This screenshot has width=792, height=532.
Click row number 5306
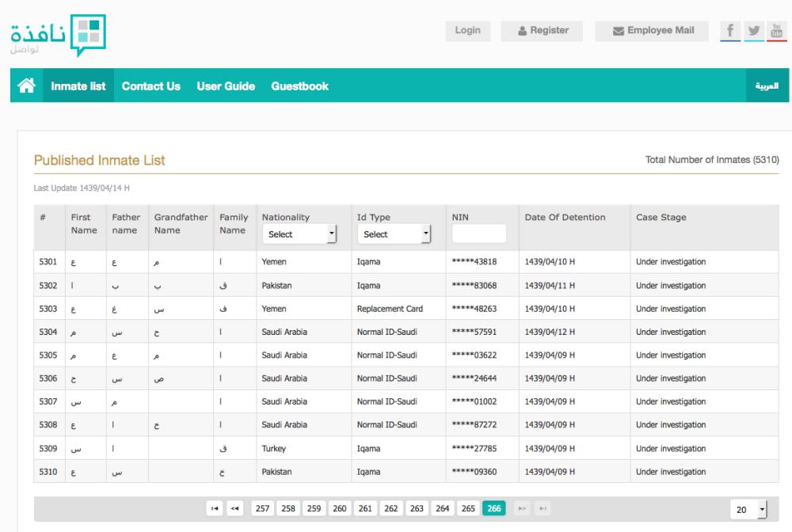pos(48,378)
